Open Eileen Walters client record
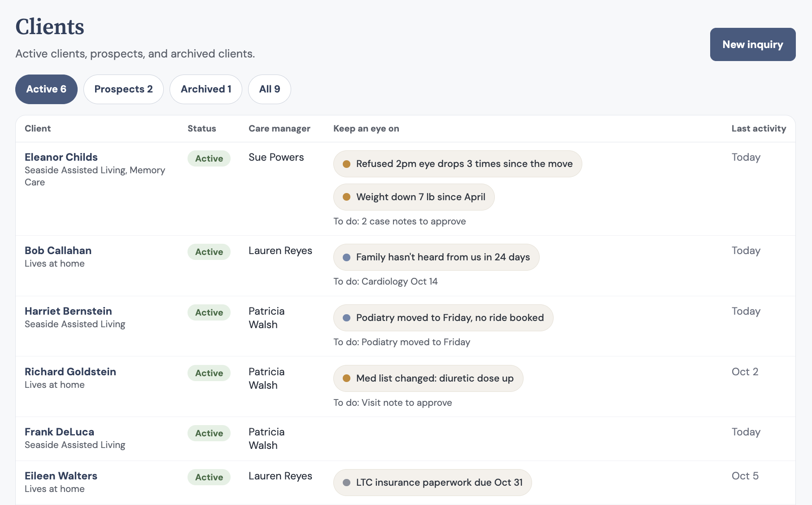Image resolution: width=812 pixels, height=505 pixels. coord(61,476)
